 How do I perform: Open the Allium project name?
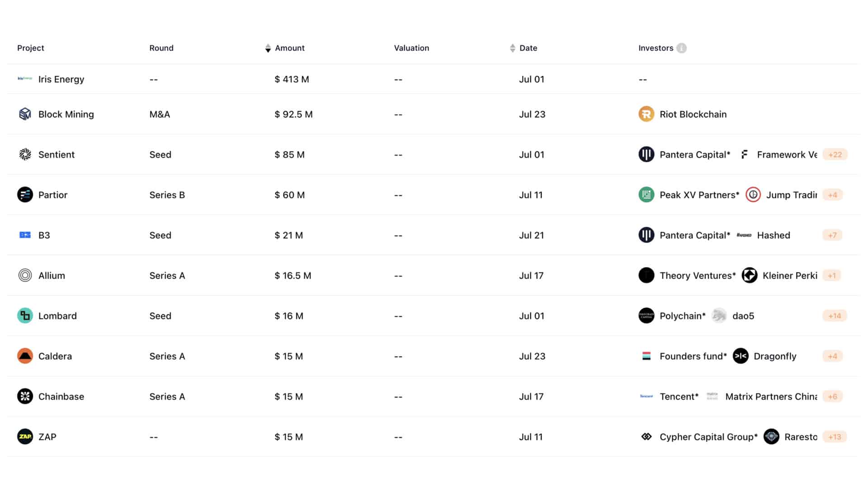click(52, 276)
